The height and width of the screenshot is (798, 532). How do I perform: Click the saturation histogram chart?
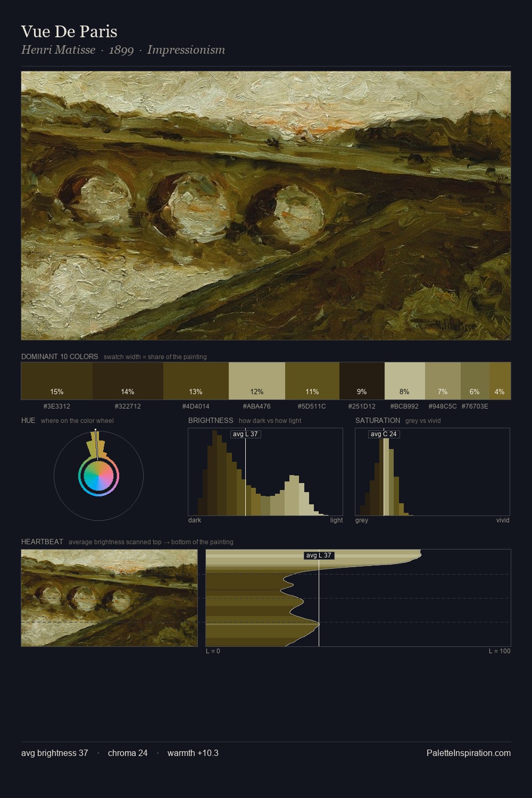tap(433, 472)
